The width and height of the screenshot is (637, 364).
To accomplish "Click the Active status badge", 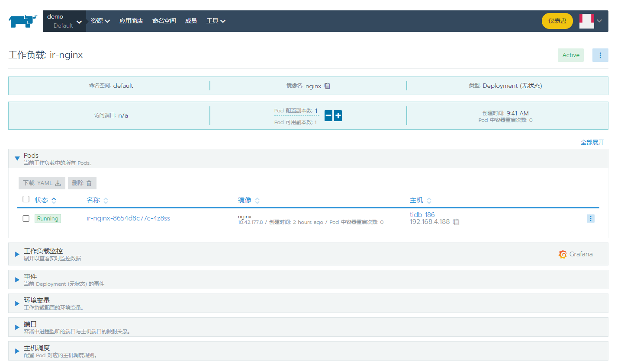I will click(571, 55).
